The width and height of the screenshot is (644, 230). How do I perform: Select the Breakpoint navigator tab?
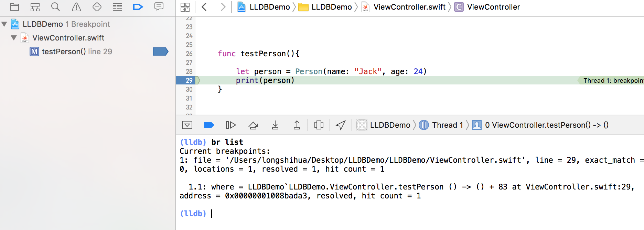tap(138, 7)
